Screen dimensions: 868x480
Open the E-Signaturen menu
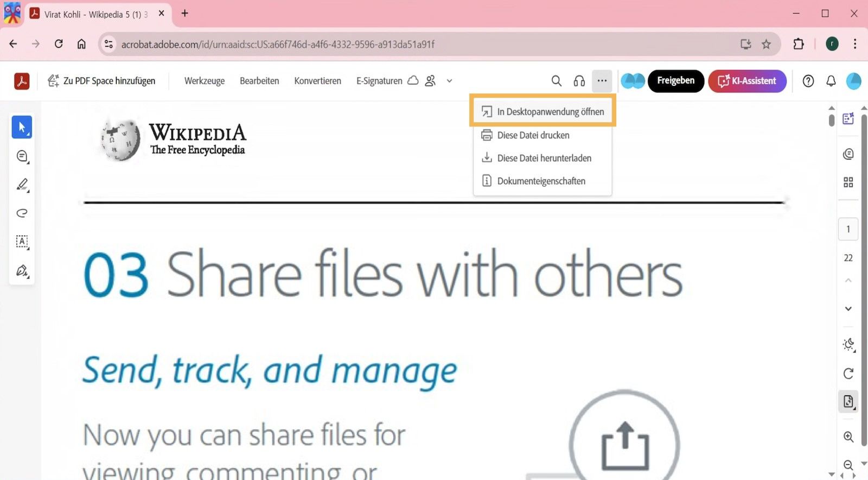click(379, 81)
